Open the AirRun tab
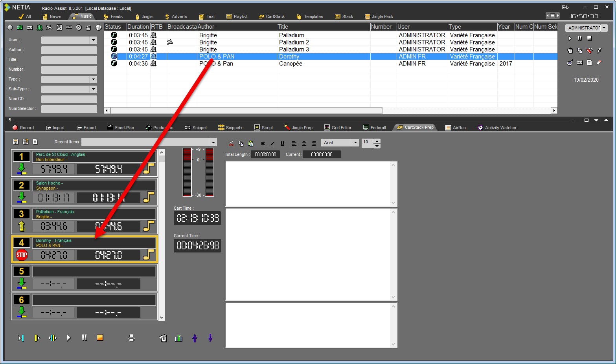616x364 pixels. point(456,128)
